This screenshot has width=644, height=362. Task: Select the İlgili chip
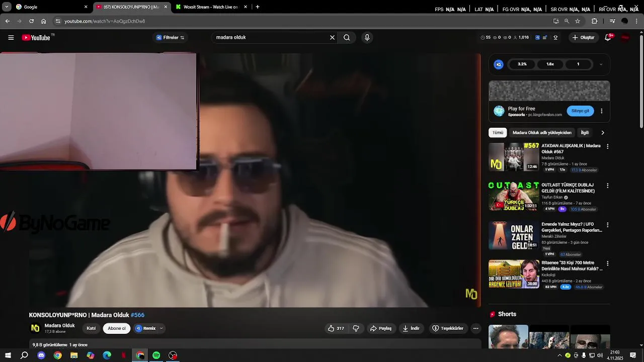pyautogui.click(x=585, y=133)
